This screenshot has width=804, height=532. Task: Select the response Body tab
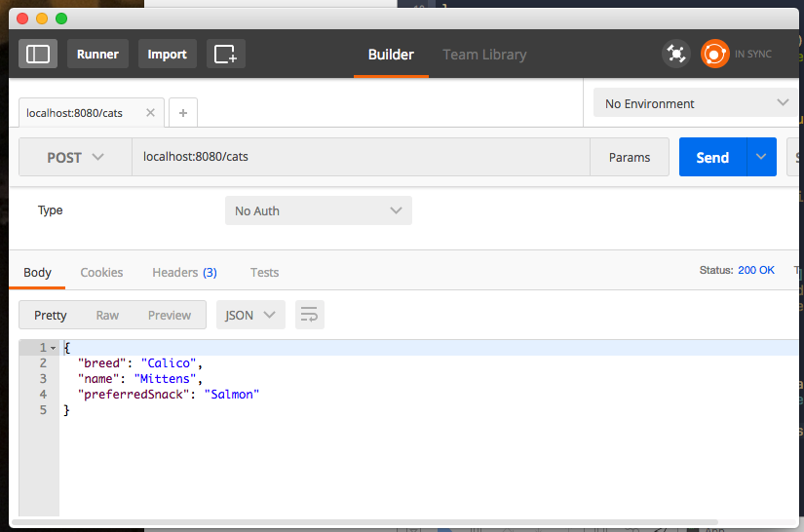[x=37, y=272]
